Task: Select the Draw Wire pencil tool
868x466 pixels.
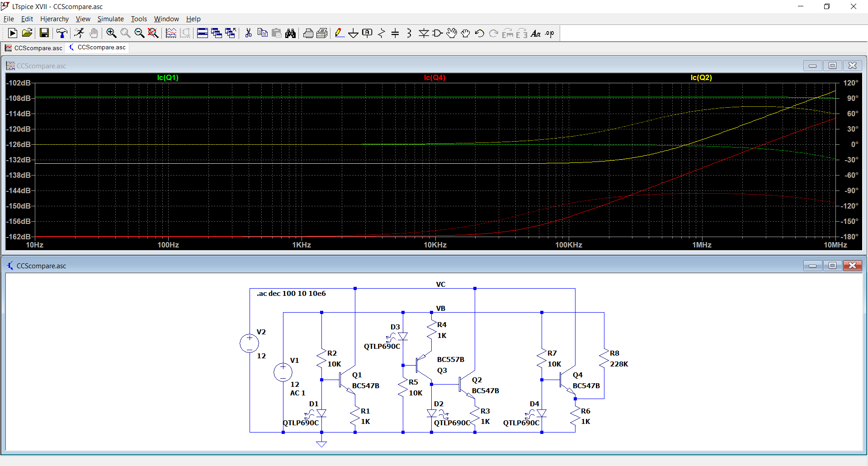Action: click(340, 33)
